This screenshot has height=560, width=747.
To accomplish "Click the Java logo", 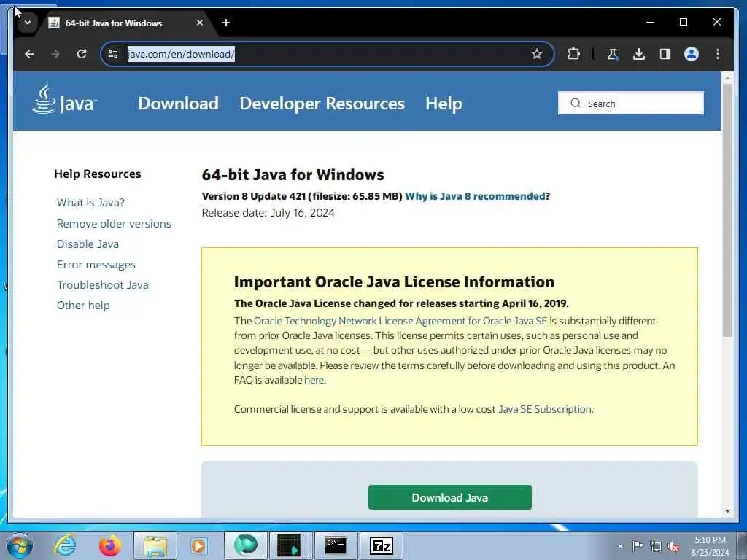I will 64,98.
